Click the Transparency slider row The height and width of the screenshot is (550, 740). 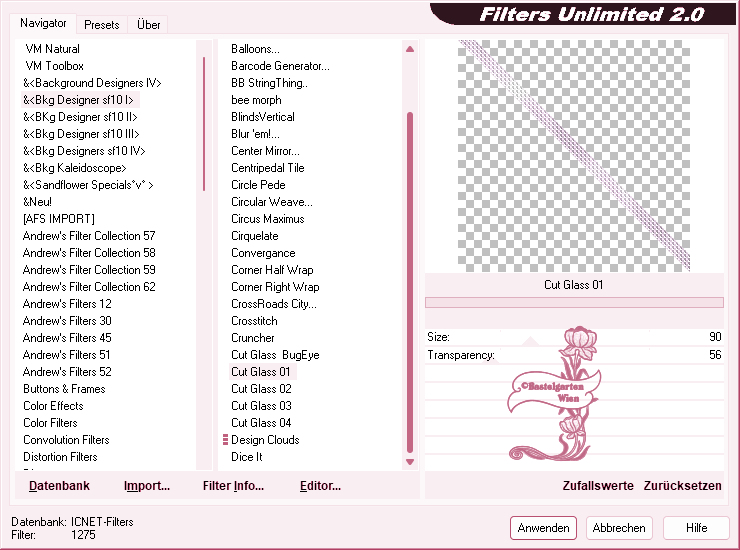[574, 355]
